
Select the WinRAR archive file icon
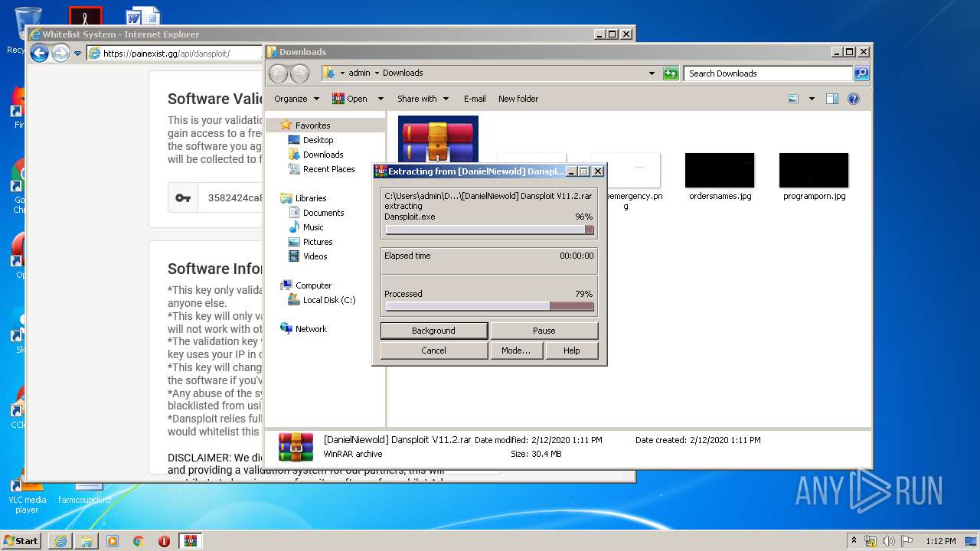[438, 139]
